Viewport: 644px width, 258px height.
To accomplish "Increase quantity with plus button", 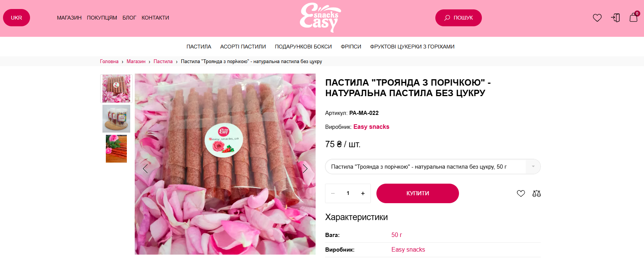I will point(363,193).
